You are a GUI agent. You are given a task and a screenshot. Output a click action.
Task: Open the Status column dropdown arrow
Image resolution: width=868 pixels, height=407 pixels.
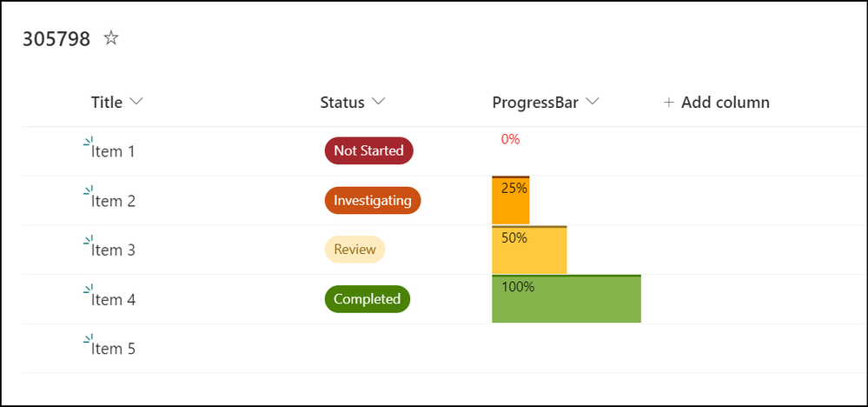[x=378, y=102]
